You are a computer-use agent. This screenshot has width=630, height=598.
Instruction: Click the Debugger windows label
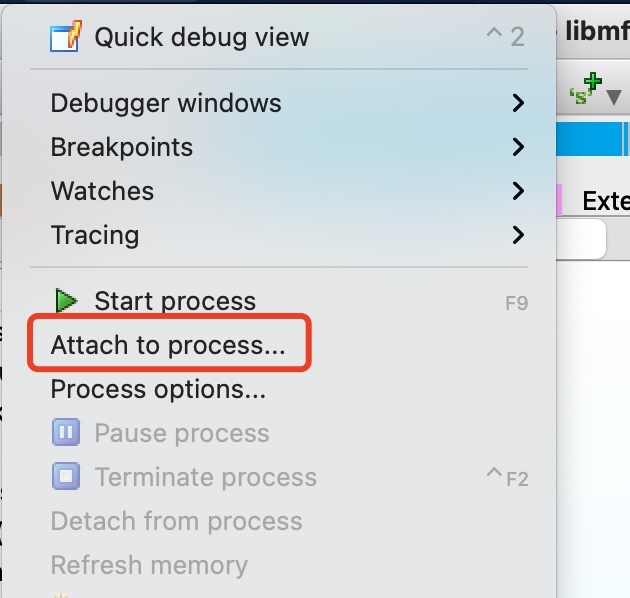click(166, 103)
